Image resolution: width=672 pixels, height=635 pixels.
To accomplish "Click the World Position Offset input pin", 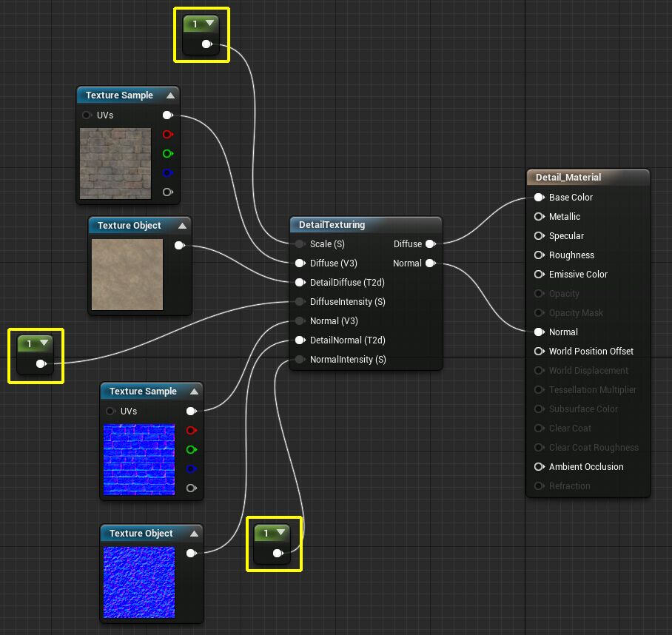I will (x=539, y=352).
